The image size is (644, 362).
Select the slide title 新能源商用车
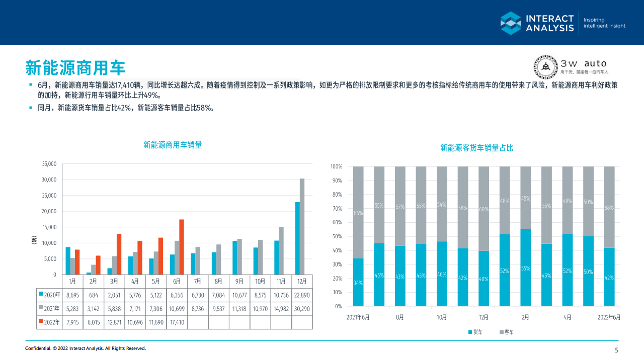click(75, 67)
